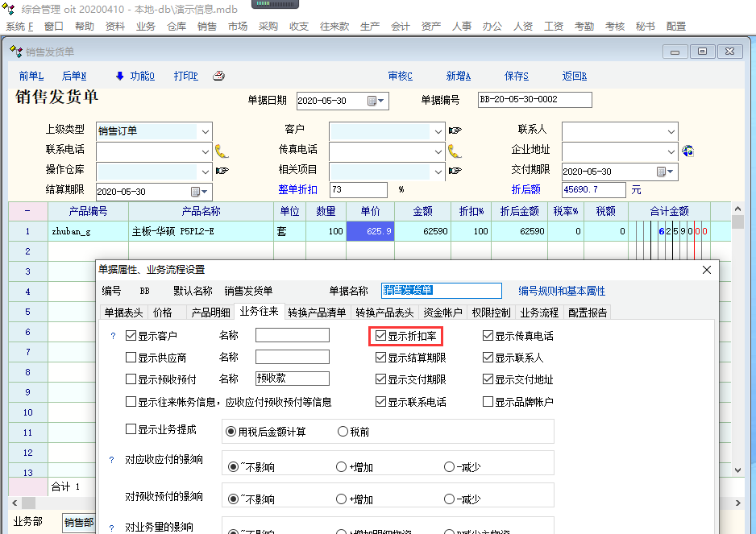Click the 单据名称 input field
This screenshot has width=756, height=534.
(441, 291)
